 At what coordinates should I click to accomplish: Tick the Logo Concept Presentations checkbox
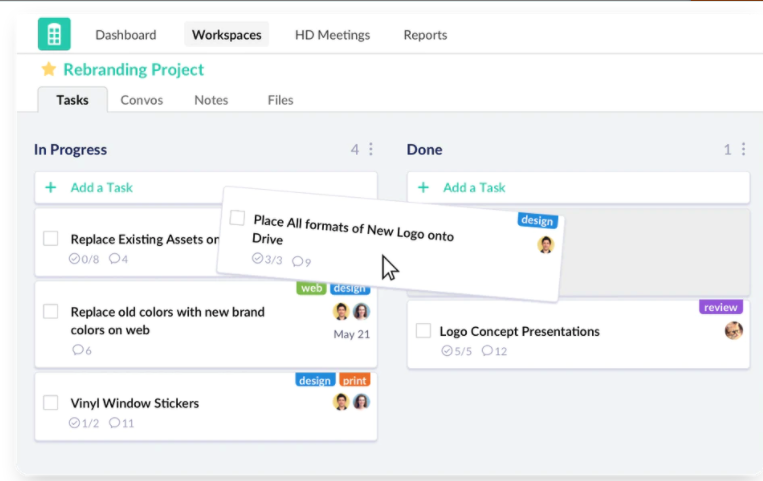(x=423, y=331)
